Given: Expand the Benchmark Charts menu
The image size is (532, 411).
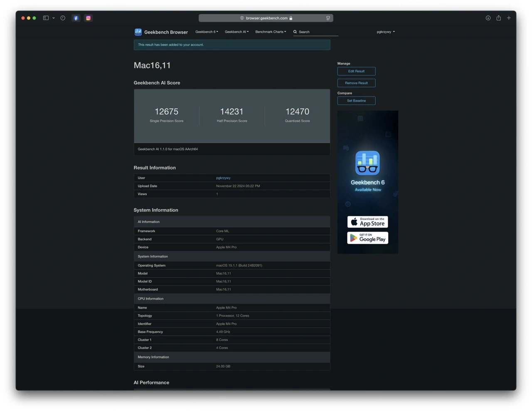Looking at the screenshot, I should (x=271, y=32).
